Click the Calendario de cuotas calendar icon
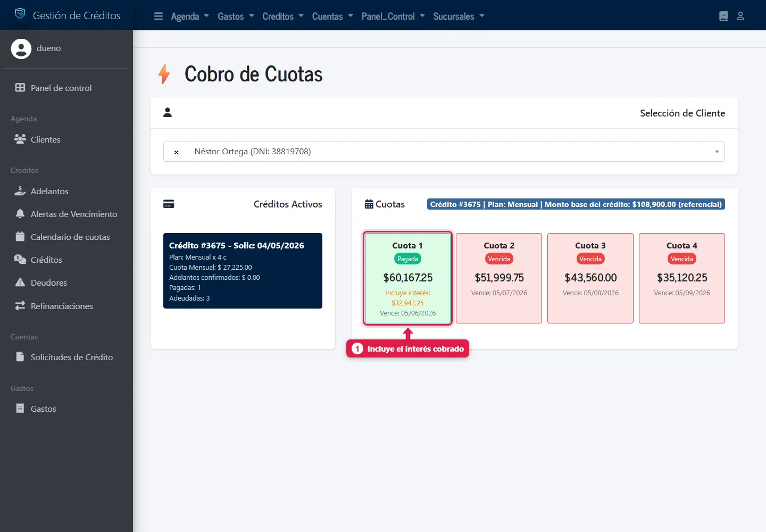766x532 pixels. click(x=20, y=237)
